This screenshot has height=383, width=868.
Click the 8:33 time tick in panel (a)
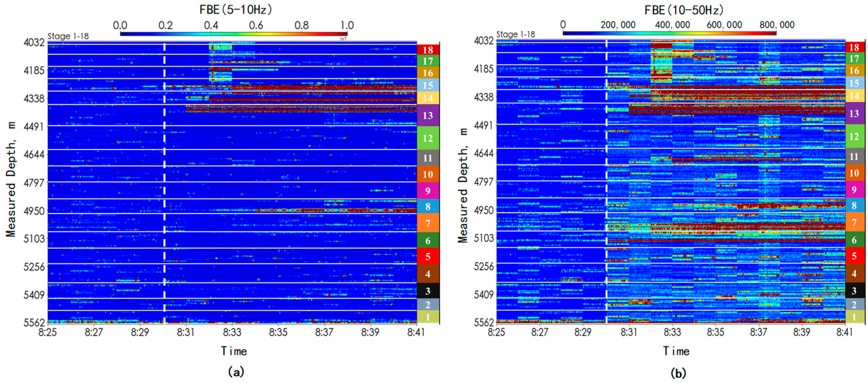click(232, 333)
